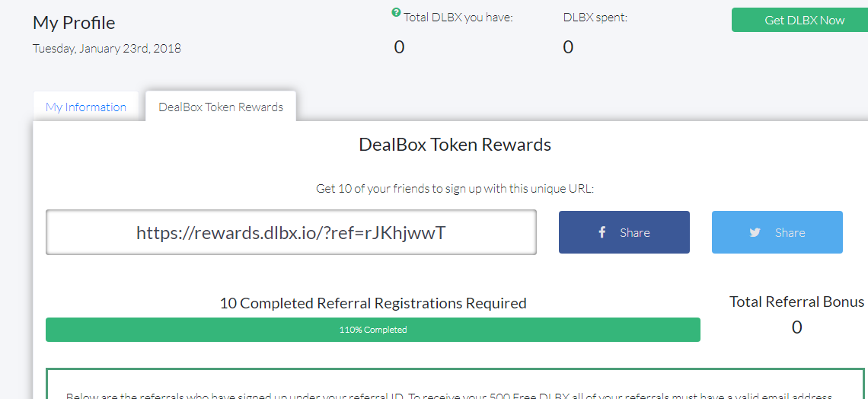Click the 10 Completed Referral Registrations Required label
The image size is (868, 399).
click(x=373, y=303)
